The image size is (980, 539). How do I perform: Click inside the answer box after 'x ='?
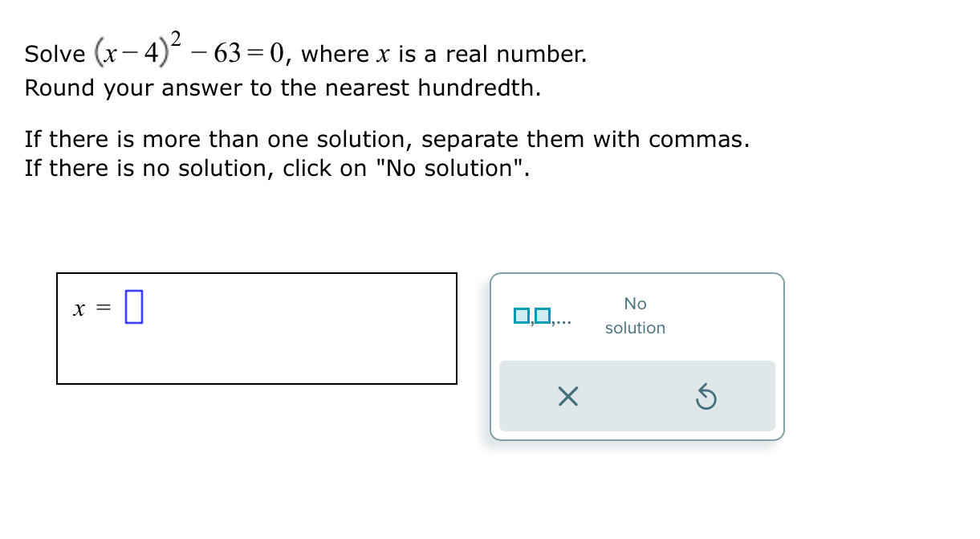click(135, 306)
